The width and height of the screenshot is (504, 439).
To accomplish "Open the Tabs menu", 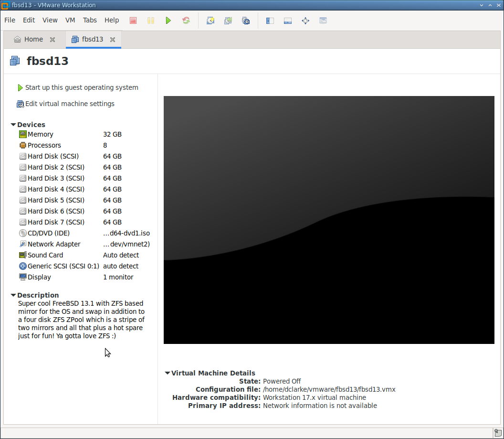I will tap(90, 20).
